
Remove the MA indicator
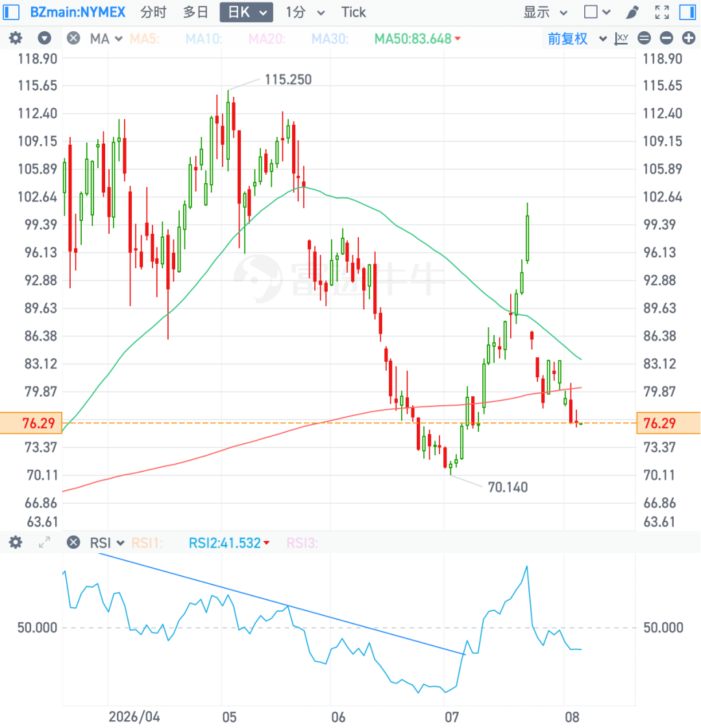[x=73, y=38]
